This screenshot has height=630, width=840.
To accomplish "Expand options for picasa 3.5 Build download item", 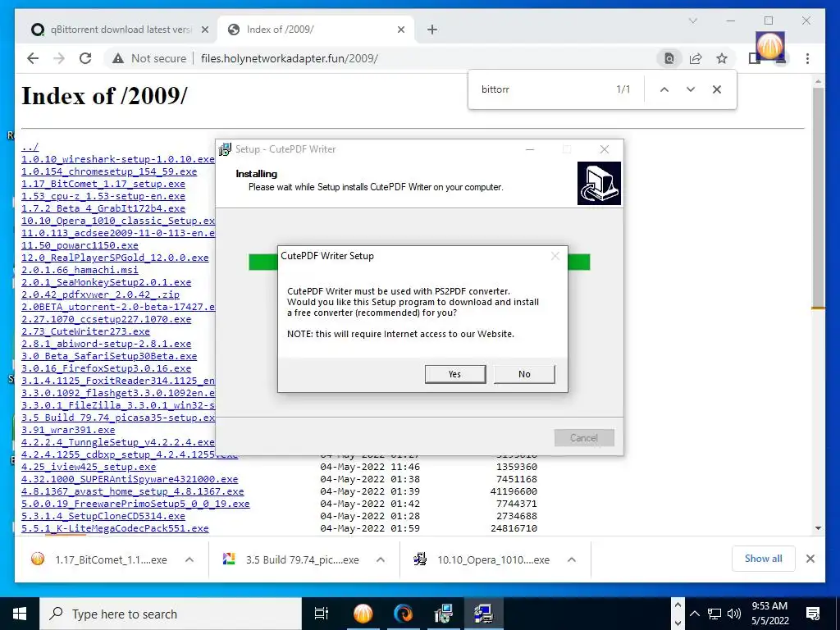I will [x=381, y=559].
